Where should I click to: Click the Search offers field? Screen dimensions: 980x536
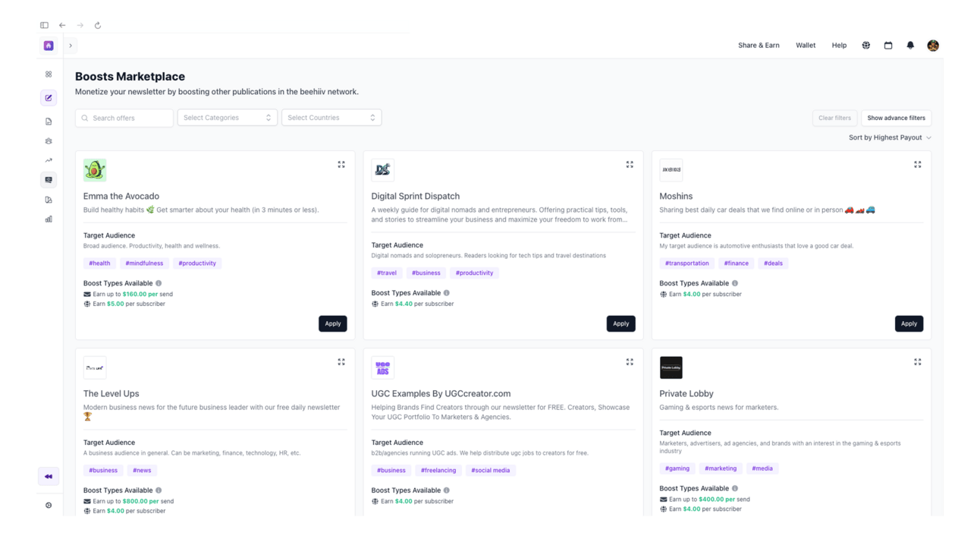pos(124,118)
